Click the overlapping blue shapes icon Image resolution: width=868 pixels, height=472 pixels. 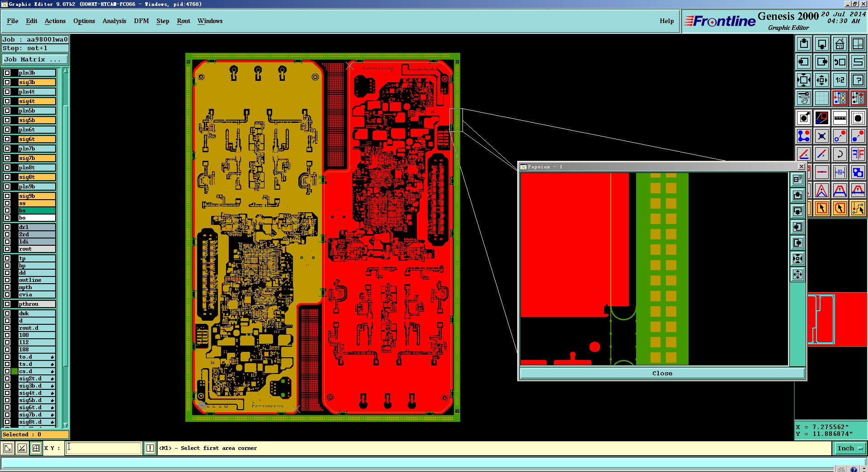pos(858,172)
